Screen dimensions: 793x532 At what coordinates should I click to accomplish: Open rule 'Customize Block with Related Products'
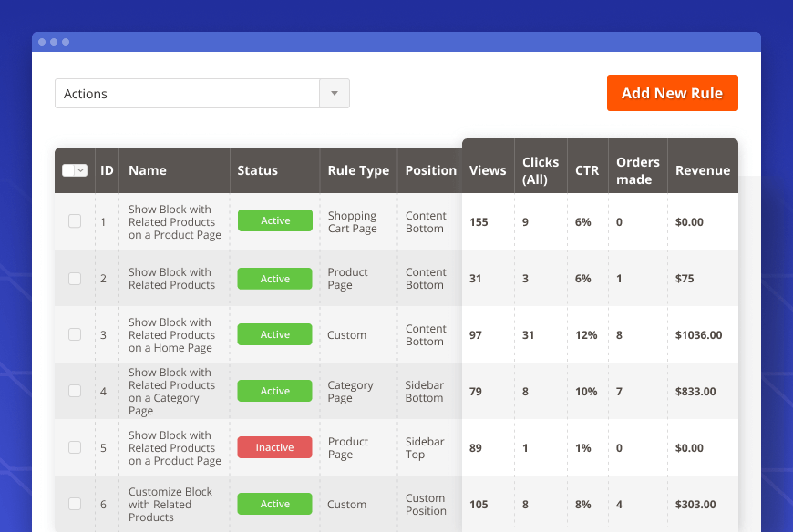point(170,504)
